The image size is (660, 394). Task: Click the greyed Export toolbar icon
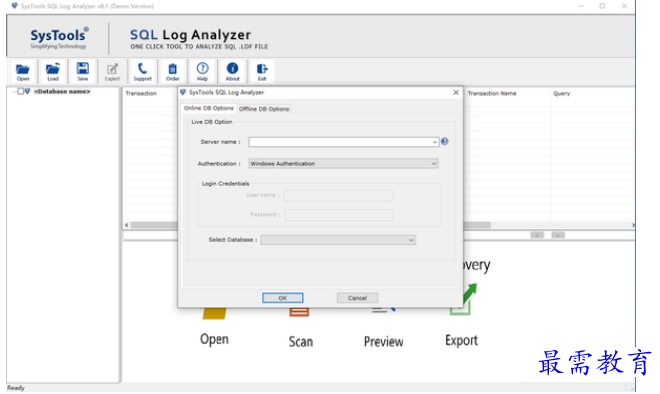point(112,71)
